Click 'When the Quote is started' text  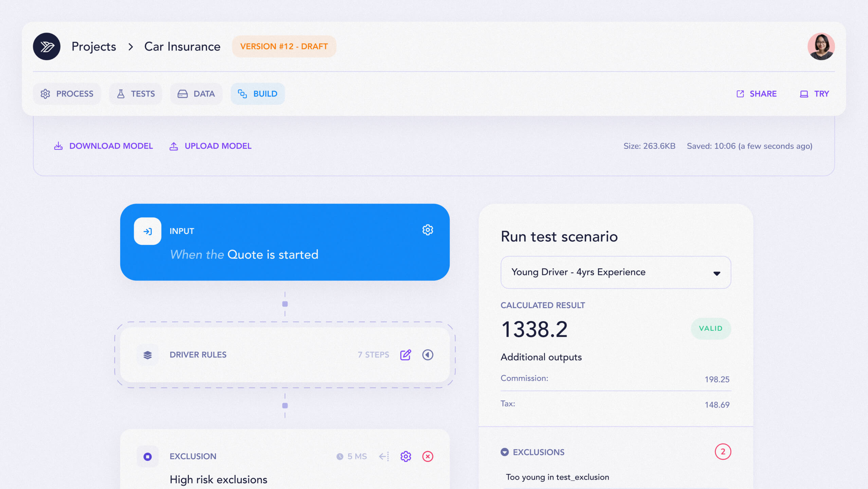click(x=244, y=254)
